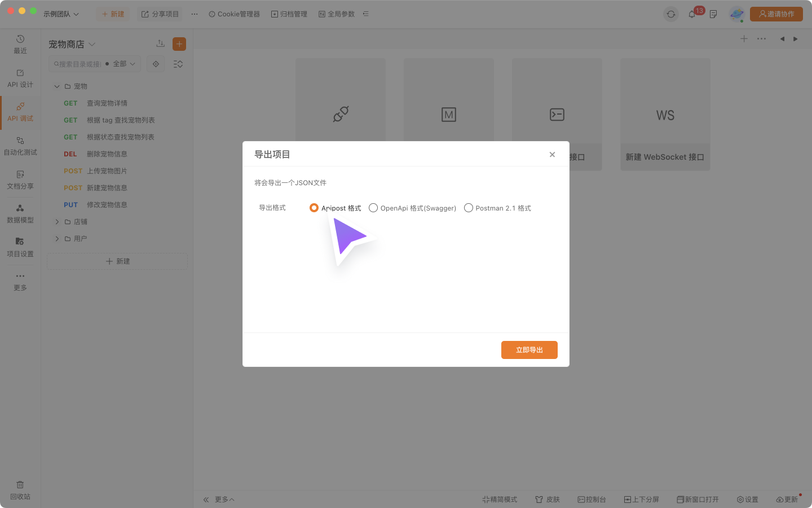Click the 立即导出 button
Image resolution: width=812 pixels, height=508 pixels.
[529, 350]
